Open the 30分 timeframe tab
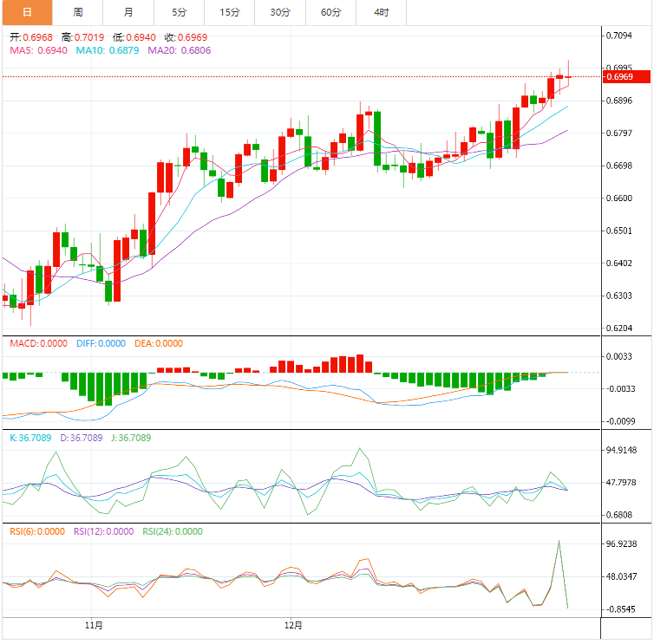This screenshot has height=644, width=654. click(x=280, y=12)
